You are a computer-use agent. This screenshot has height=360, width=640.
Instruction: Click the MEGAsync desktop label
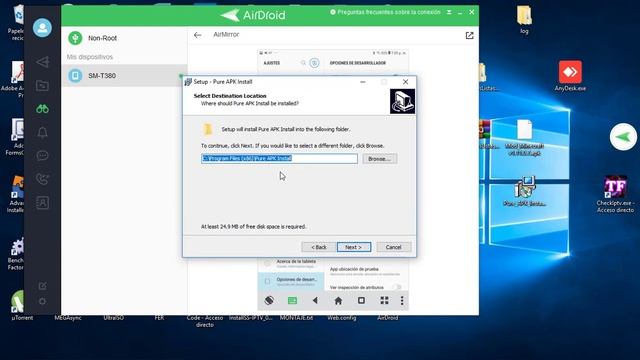pyautogui.click(x=68, y=318)
